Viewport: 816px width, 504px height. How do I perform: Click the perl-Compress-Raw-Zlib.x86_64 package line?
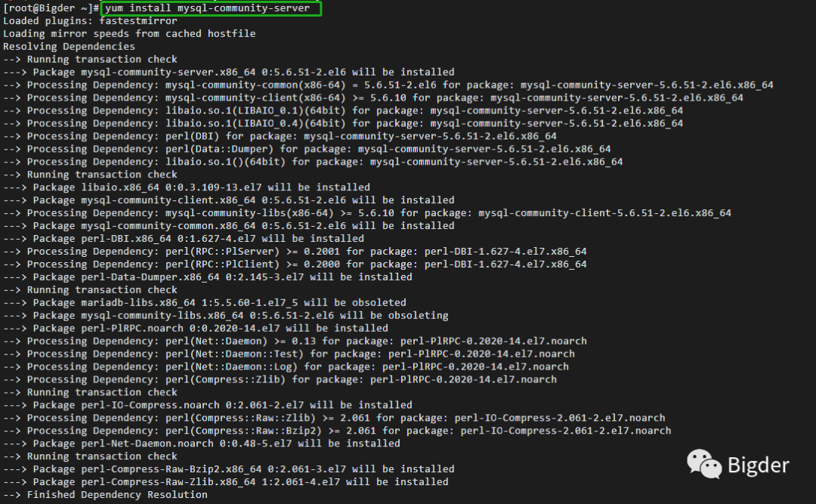[x=225, y=482]
